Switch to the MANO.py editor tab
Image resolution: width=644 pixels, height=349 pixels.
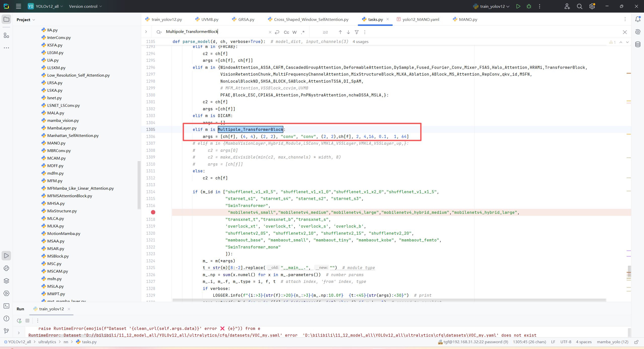tap(468, 19)
